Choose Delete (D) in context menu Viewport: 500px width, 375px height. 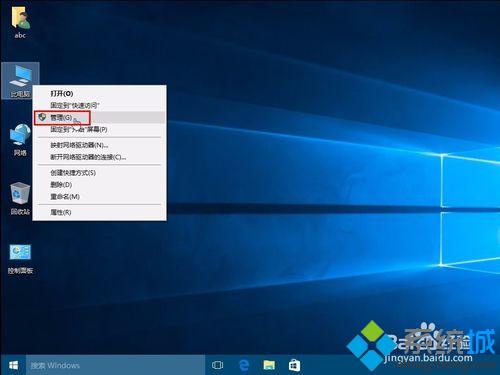pyautogui.click(x=99, y=185)
